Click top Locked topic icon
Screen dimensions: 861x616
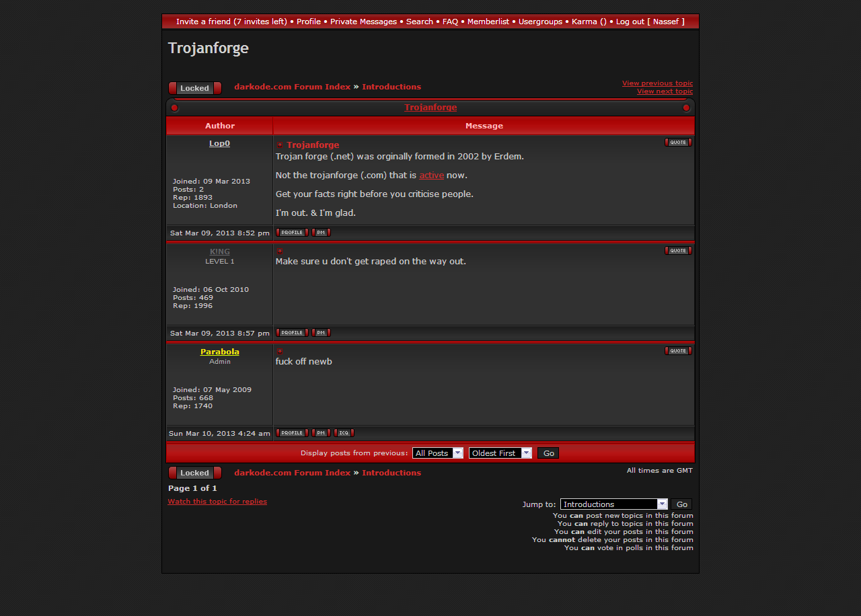click(x=194, y=88)
